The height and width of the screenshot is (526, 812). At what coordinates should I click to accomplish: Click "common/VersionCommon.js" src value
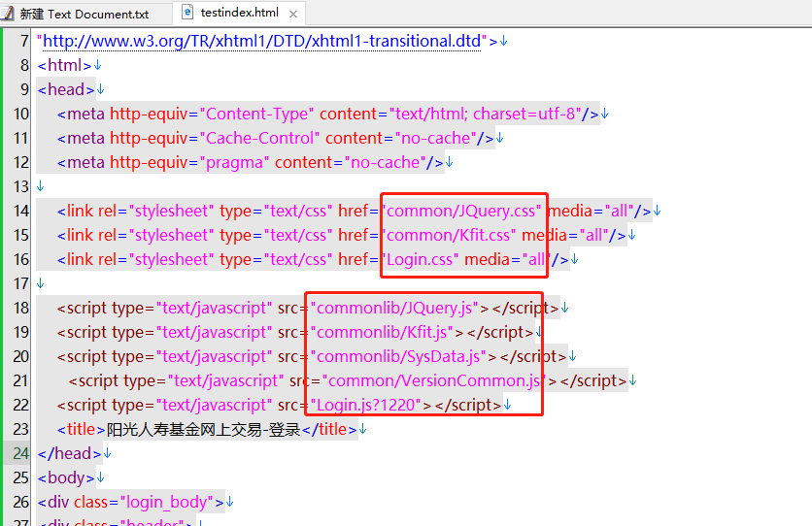coord(434,381)
